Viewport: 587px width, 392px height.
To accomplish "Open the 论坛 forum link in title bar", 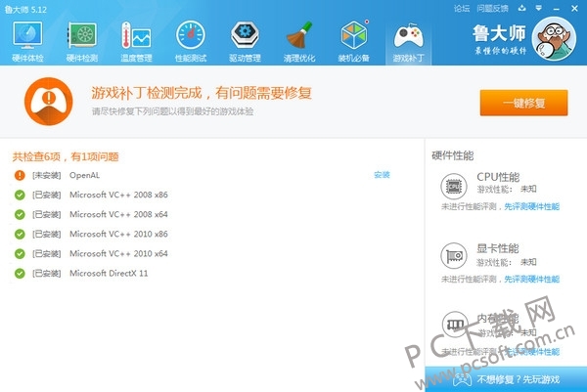I will click(462, 8).
